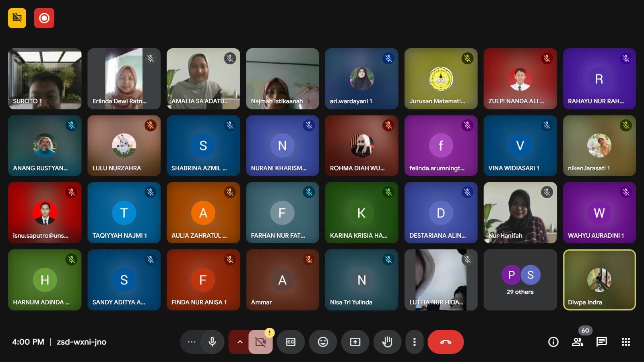Click the 60 participants count badge
Image resolution: width=644 pixels, height=362 pixels.
[x=585, y=330]
